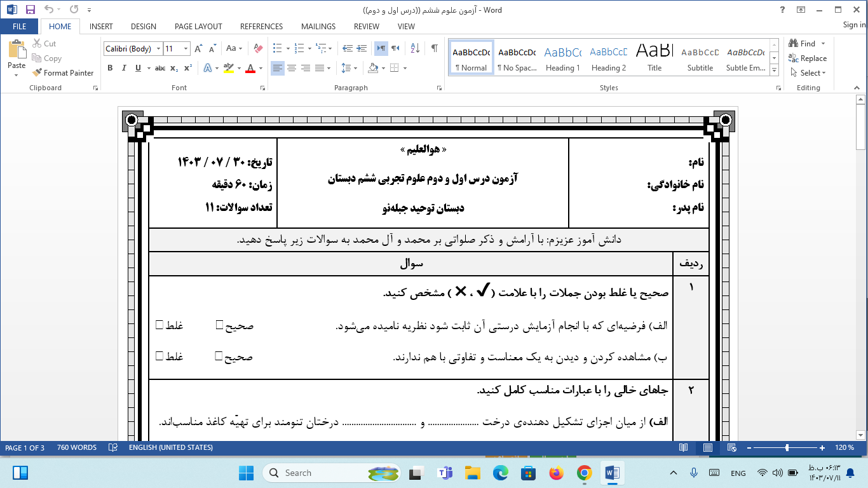Insert a numbered list
This screenshot has height=488, width=868.
pyautogui.click(x=300, y=48)
